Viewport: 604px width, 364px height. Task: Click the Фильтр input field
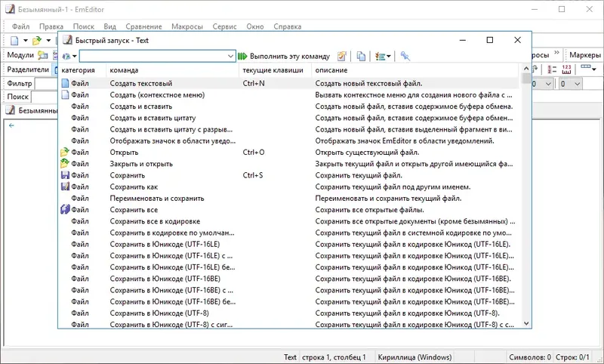[x=46, y=84]
